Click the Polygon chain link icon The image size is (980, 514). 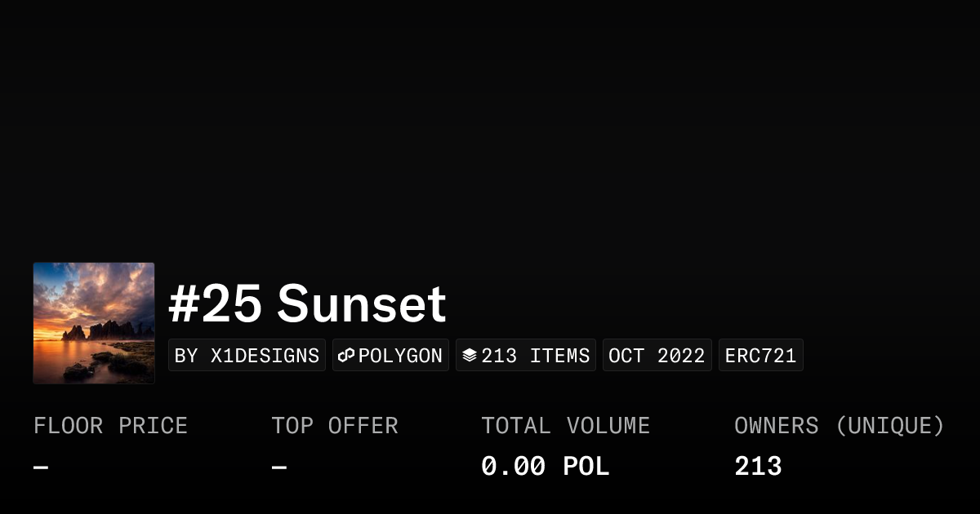[x=346, y=356]
